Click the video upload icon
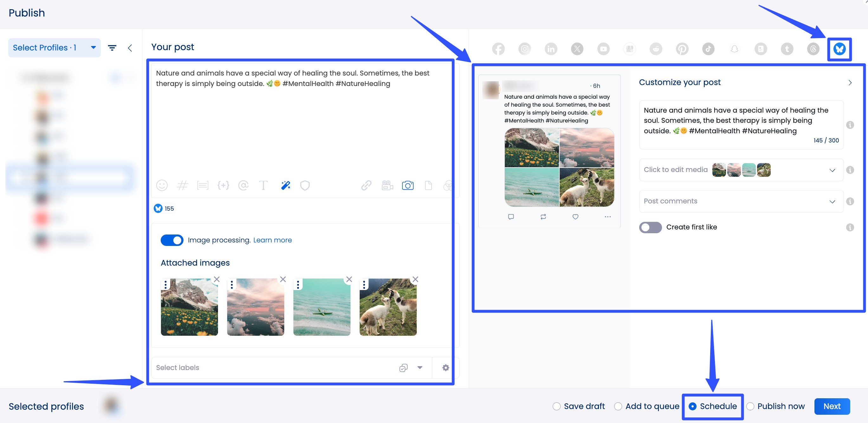The width and height of the screenshot is (868, 423). [387, 185]
